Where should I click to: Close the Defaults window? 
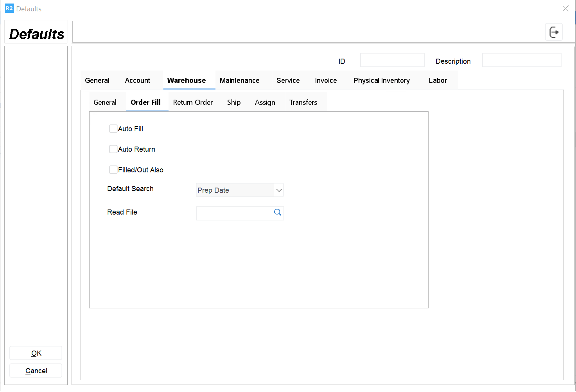tap(565, 9)
